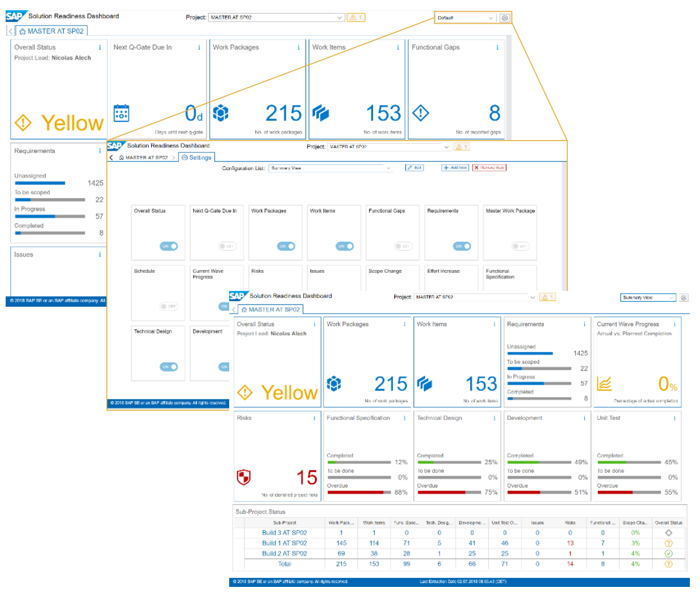Open the Build 1 AT SP02 sub-project link

pos(285,543)
